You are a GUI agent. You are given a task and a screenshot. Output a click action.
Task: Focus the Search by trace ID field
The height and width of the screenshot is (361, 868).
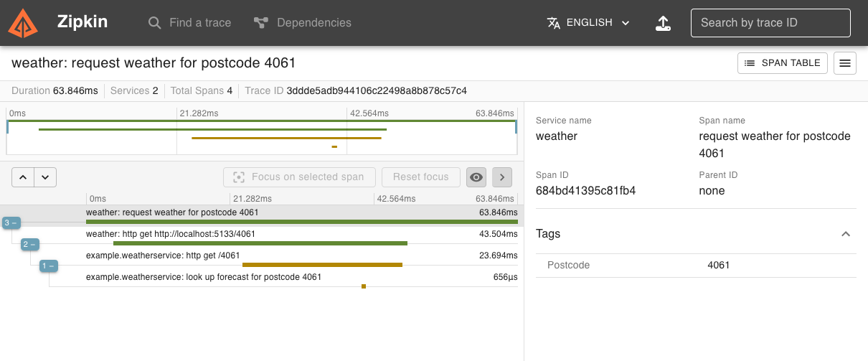(770, 23)
